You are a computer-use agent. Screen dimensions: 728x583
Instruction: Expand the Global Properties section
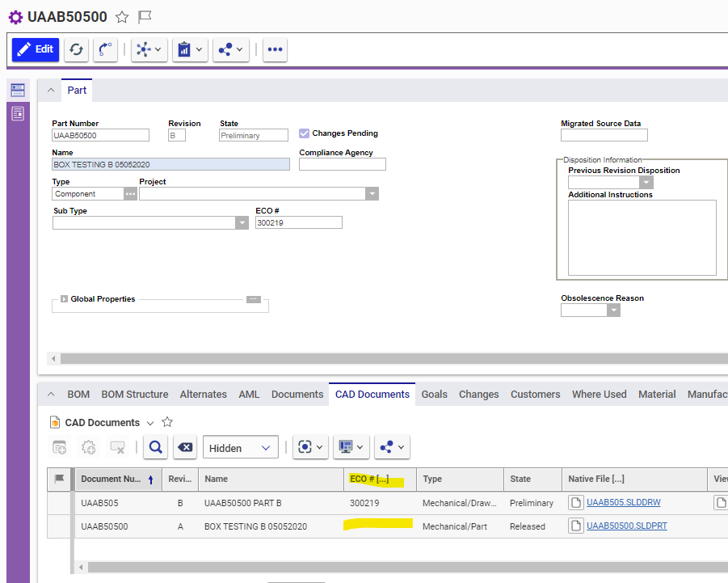64,299
